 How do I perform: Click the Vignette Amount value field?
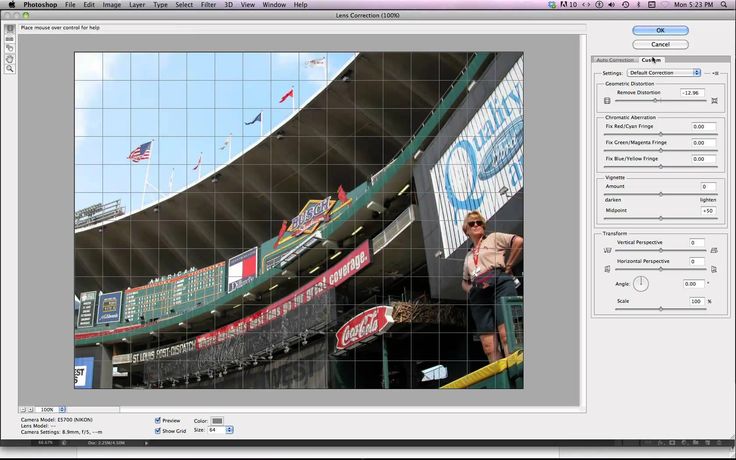[x=708, y=186]
